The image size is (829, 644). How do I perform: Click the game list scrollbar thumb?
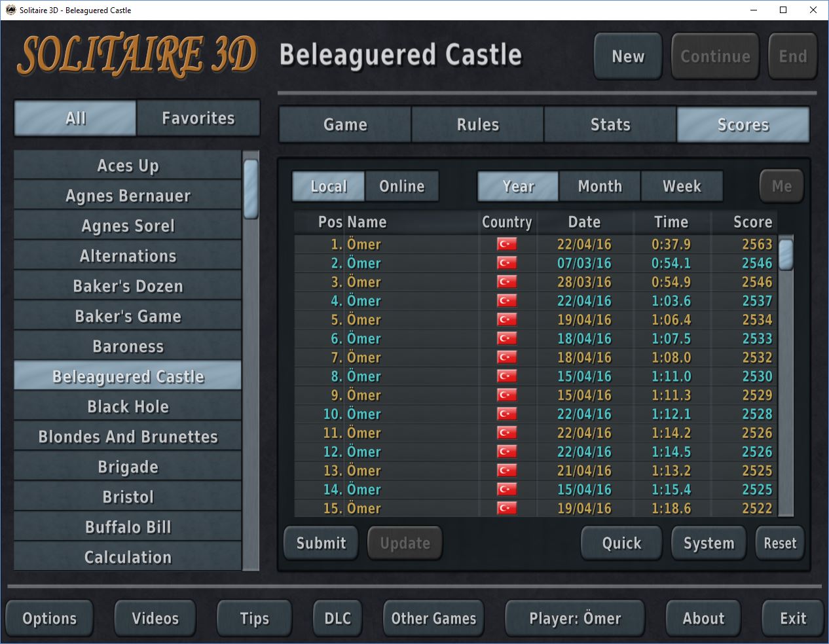[251, 189]
